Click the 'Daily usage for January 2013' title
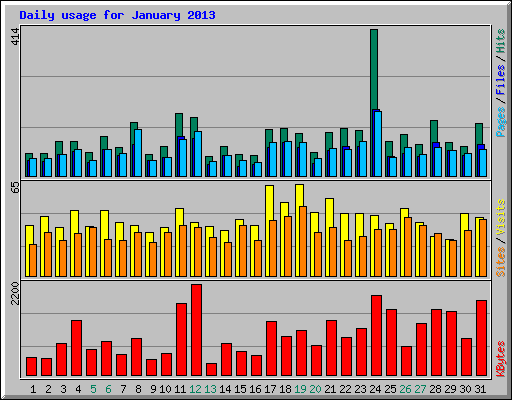Image resolution: width=512 pixels, height=400 pixels. (117, 15)
